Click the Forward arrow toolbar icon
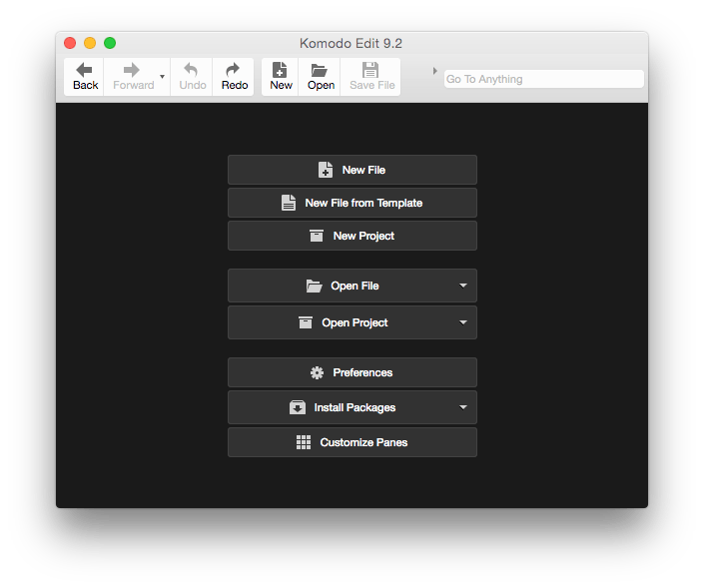Image resolution: width=704 pixels, height=588 pixels. (x=131, y=70)
